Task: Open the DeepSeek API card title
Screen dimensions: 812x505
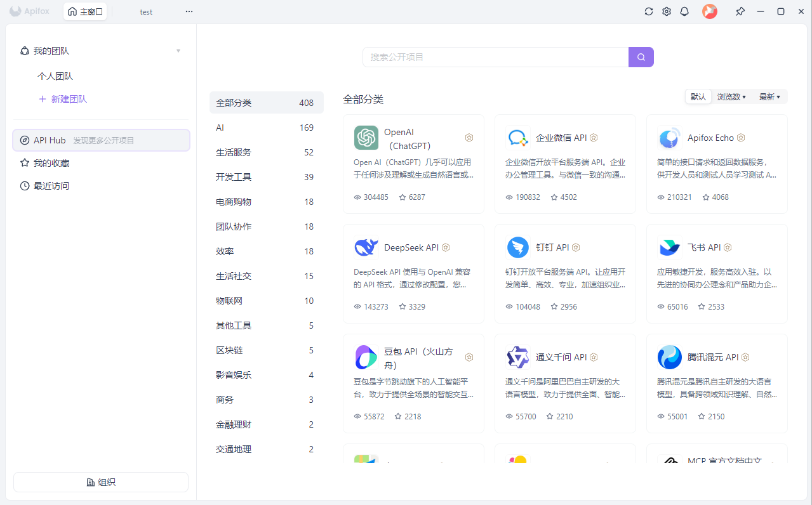Action: [411, 247]
